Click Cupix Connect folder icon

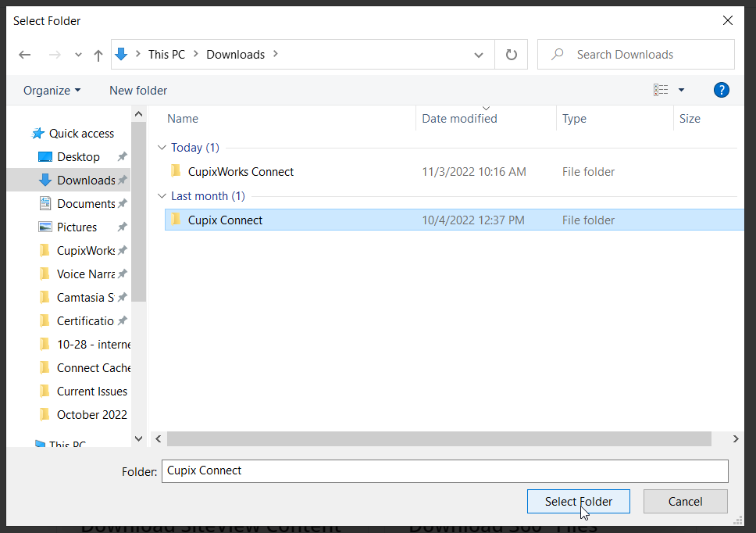176,220
